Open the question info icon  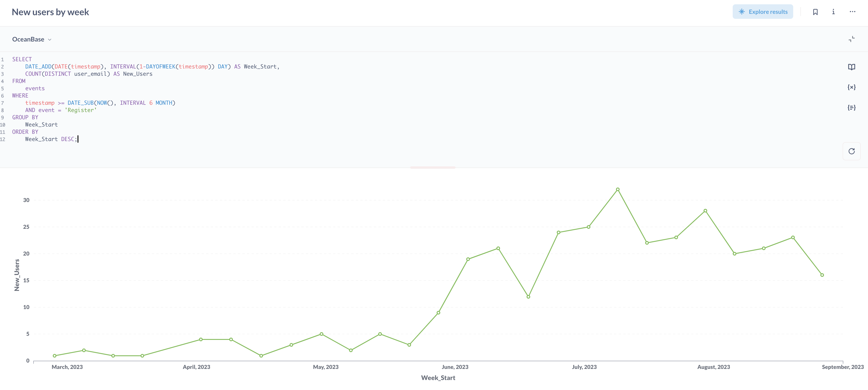point(833,12)
